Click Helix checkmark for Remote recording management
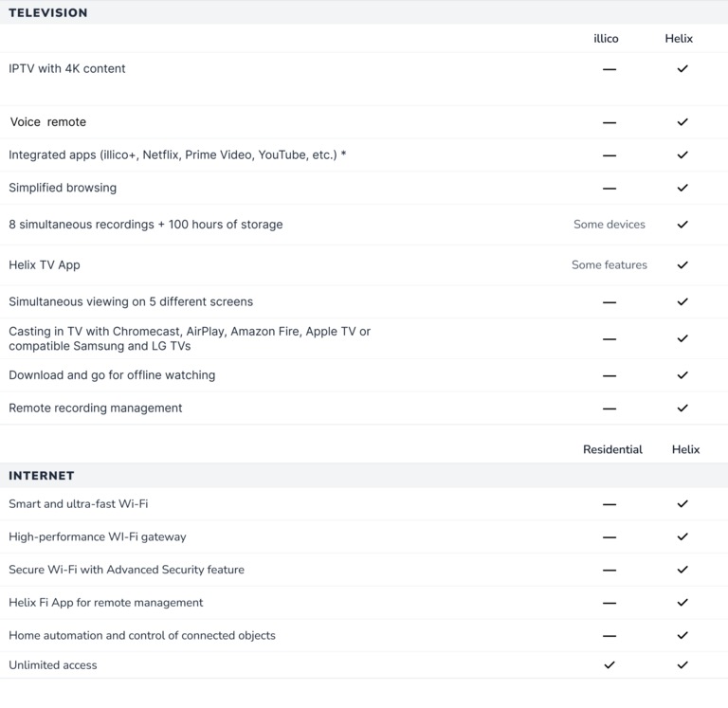Viewport: 728px width, 708px height. [682, 408]
